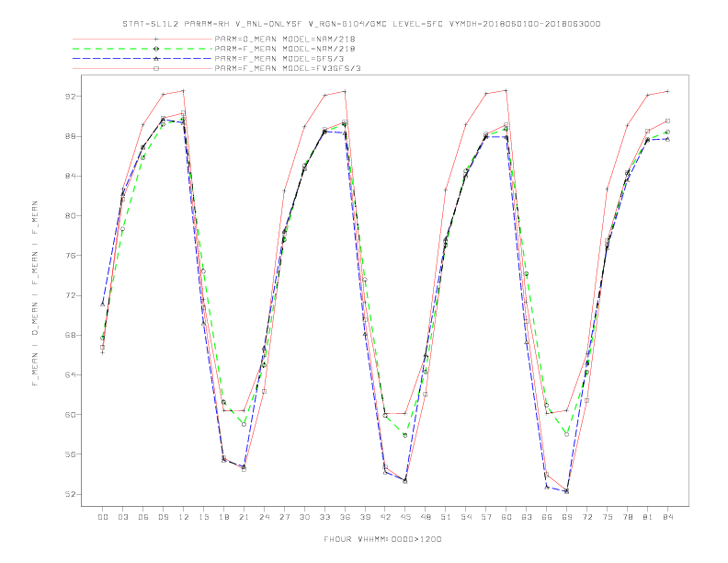Click the y-axis tick label 76

click(x=70, y=256)
